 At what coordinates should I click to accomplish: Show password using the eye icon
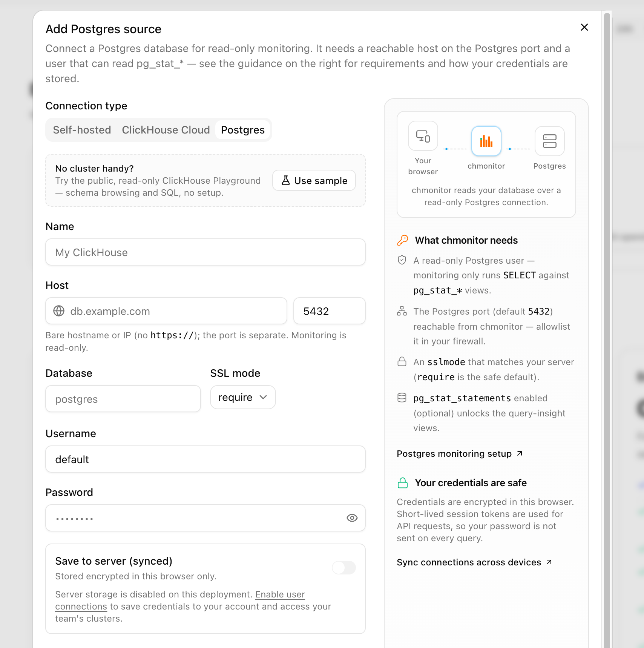352,518
